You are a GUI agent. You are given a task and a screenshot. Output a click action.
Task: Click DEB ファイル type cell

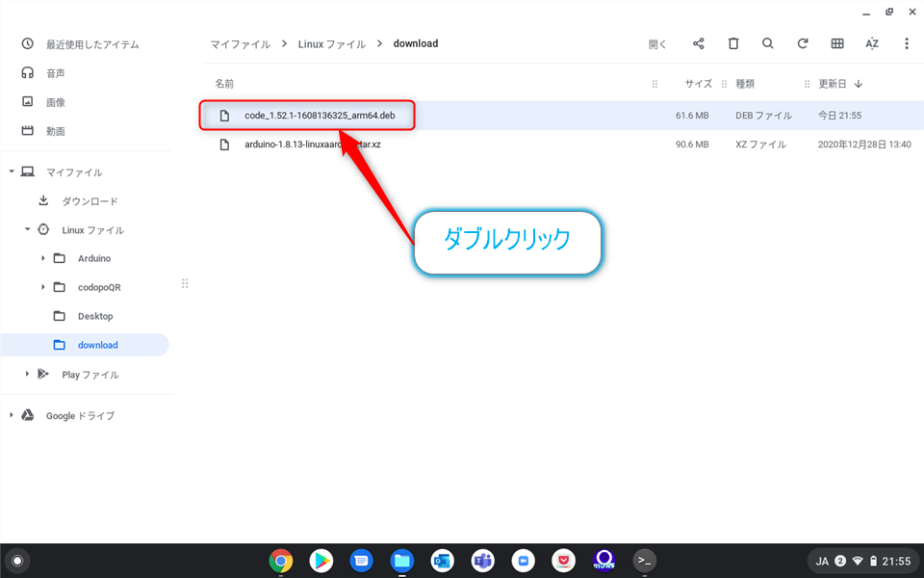pyautogui.click(x=763, y=116)
